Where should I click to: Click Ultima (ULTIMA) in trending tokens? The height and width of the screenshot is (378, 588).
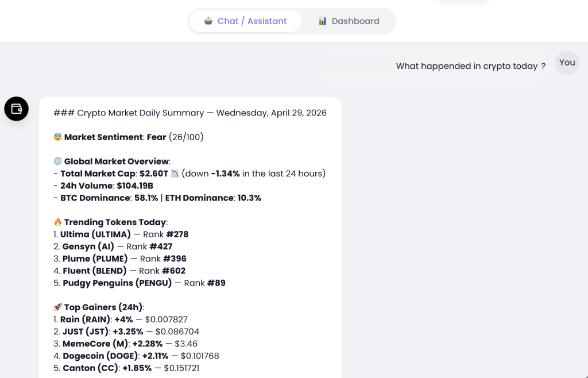click(95, 234)
